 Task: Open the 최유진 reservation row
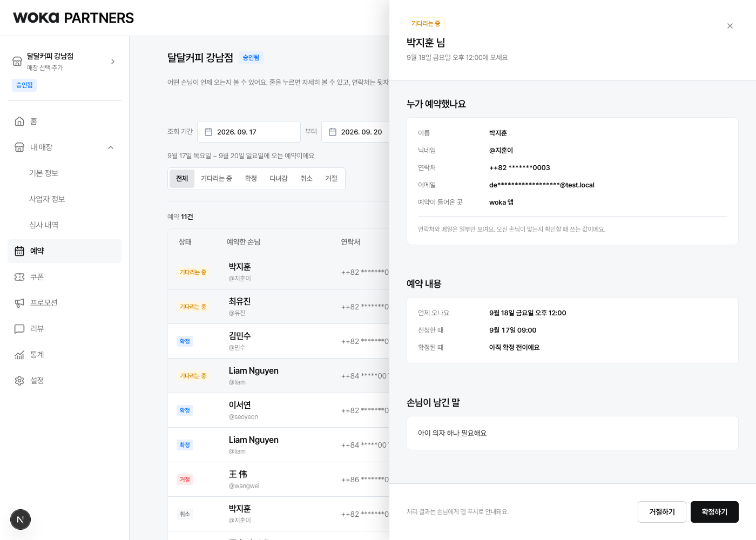279,307
